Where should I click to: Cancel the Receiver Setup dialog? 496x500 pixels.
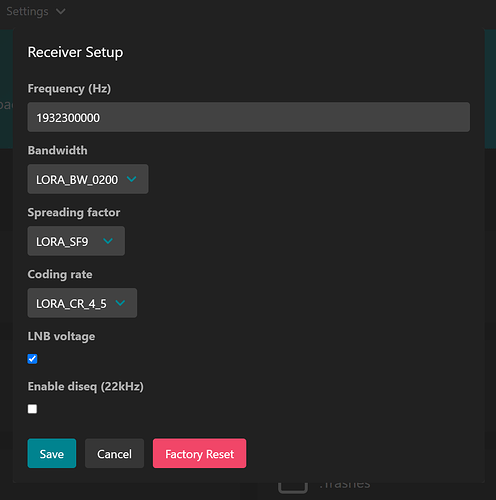pyautogui.click(x=114, y=453)
